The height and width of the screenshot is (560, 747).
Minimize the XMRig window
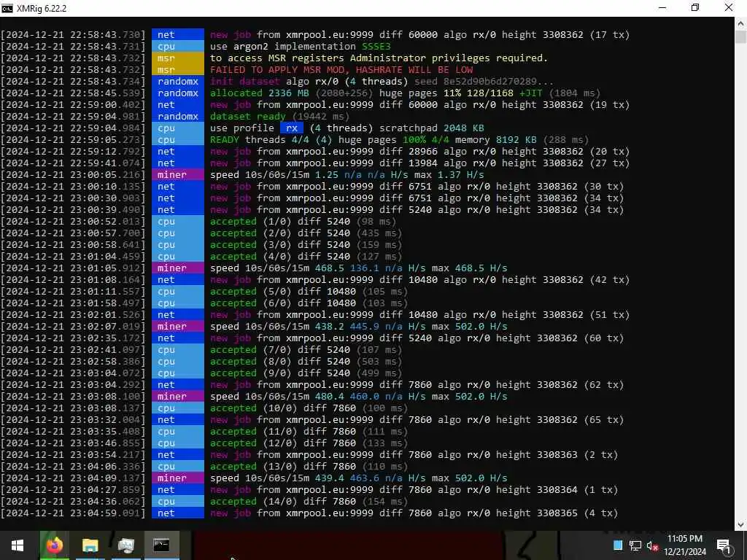(x=662, y=8)
